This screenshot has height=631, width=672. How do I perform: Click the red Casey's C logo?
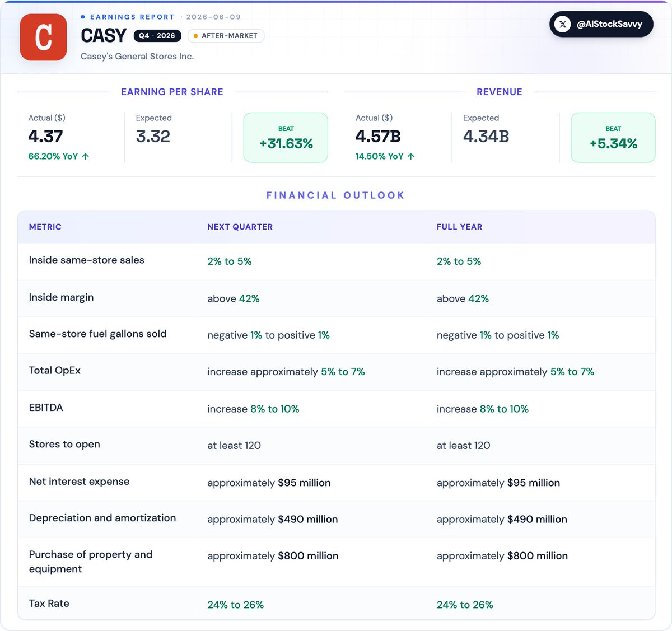tap(44, 37)
